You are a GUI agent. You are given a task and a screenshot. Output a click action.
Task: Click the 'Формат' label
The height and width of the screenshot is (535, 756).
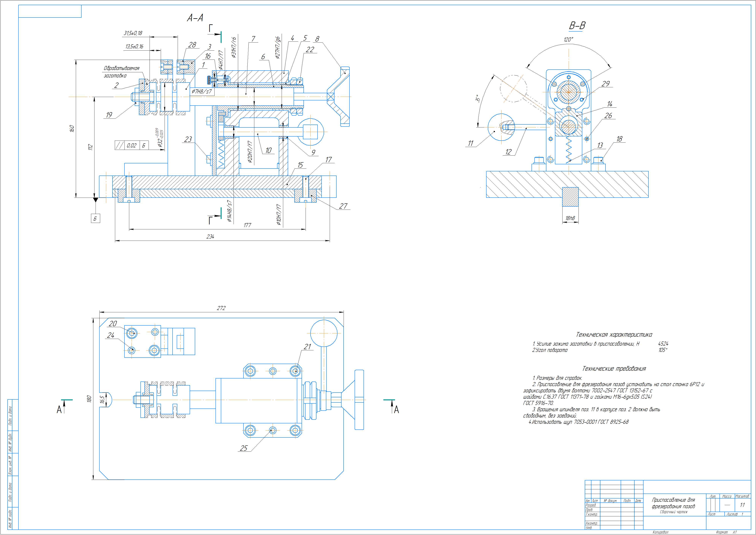(x=722, y=532)
